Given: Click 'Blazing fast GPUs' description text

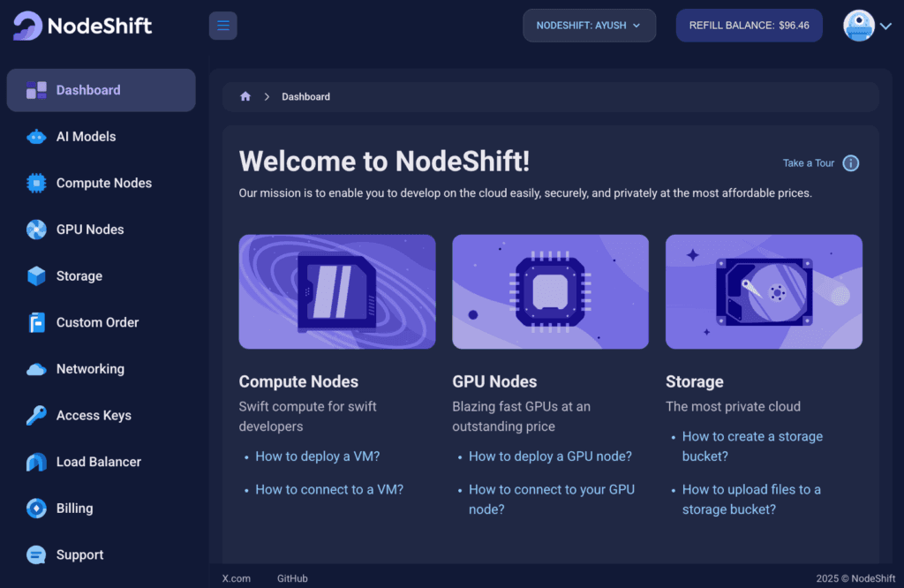Looking at the screenshot, I should tap(521, 416).
